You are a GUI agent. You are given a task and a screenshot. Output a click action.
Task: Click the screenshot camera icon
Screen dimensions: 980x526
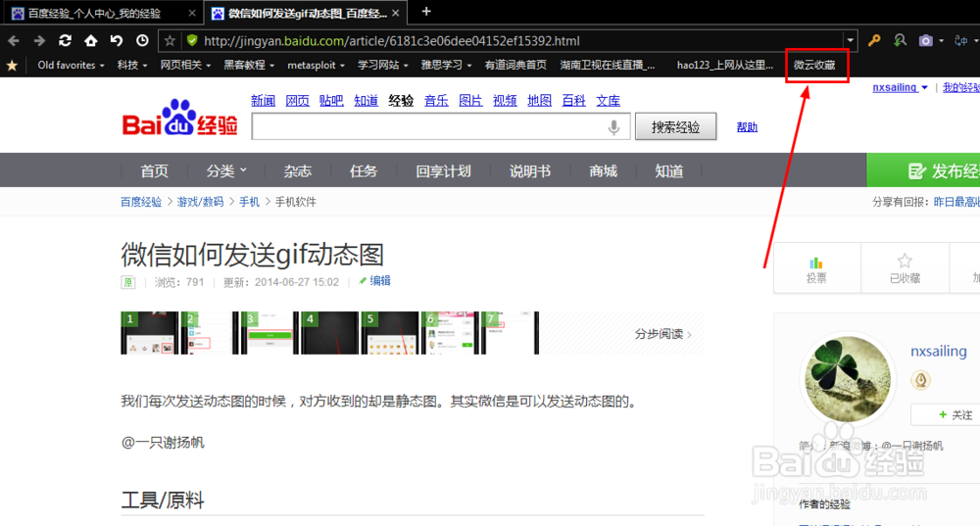[x=926, y=40]
